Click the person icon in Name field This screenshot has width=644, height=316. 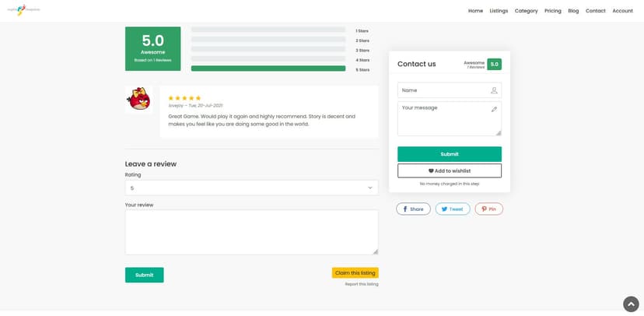click(494, 90)
